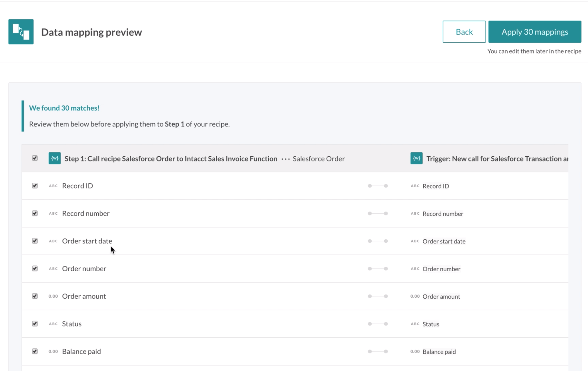The image size is (588, 371).
Task: Click the Trigger Workato recipe icon
Action: tap(416, 158)
